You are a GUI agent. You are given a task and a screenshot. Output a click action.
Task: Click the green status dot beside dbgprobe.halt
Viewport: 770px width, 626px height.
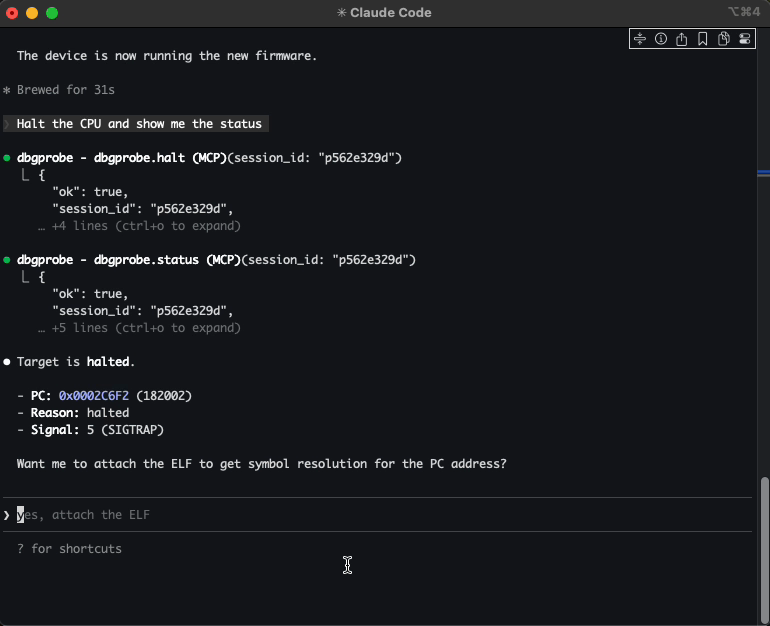7,158
